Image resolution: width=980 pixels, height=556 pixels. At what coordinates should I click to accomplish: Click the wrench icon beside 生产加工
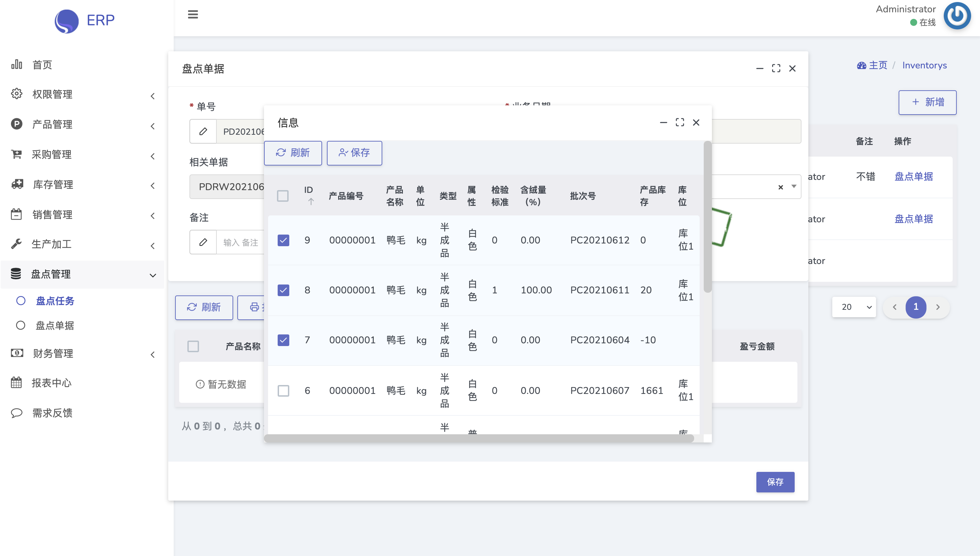coord(16,243)
